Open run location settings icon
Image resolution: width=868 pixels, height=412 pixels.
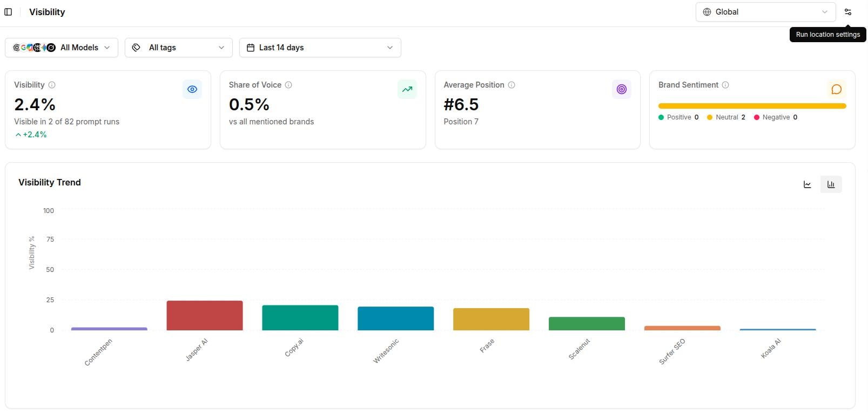point(847,12)
